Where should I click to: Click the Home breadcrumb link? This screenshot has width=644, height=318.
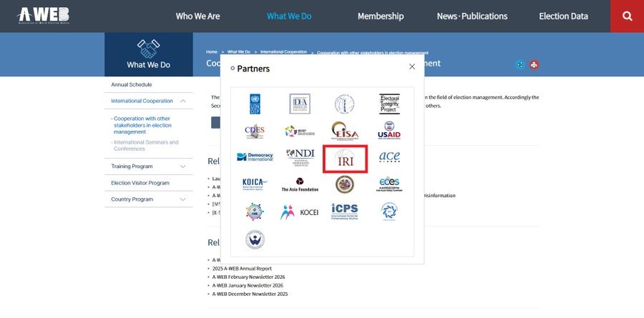212,52
